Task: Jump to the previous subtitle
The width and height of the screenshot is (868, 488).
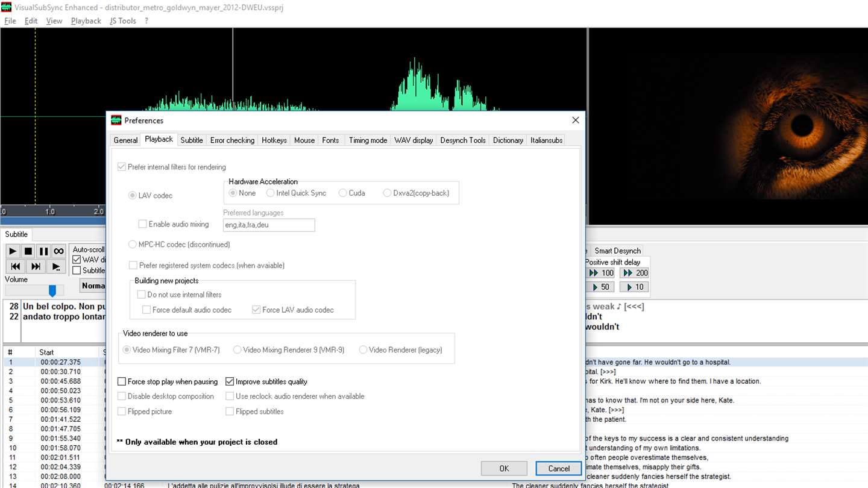Action: pyautogui.click(x=16, y=266)
